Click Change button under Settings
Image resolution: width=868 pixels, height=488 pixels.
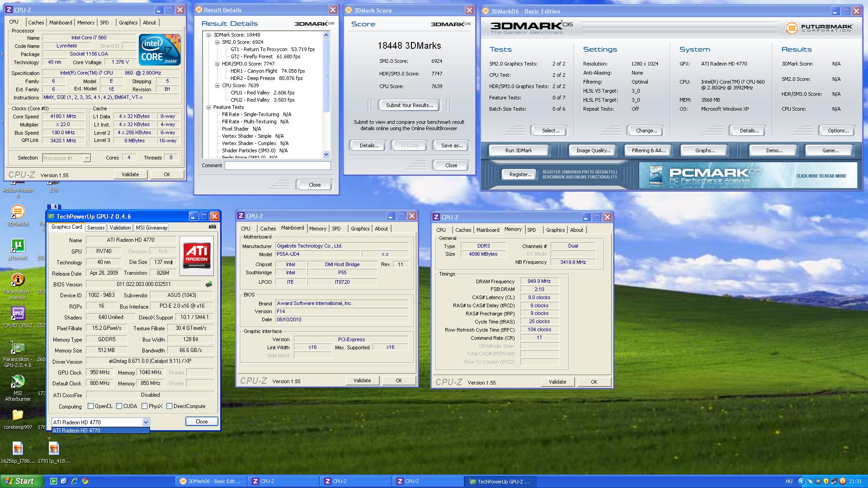pos(646,131)
